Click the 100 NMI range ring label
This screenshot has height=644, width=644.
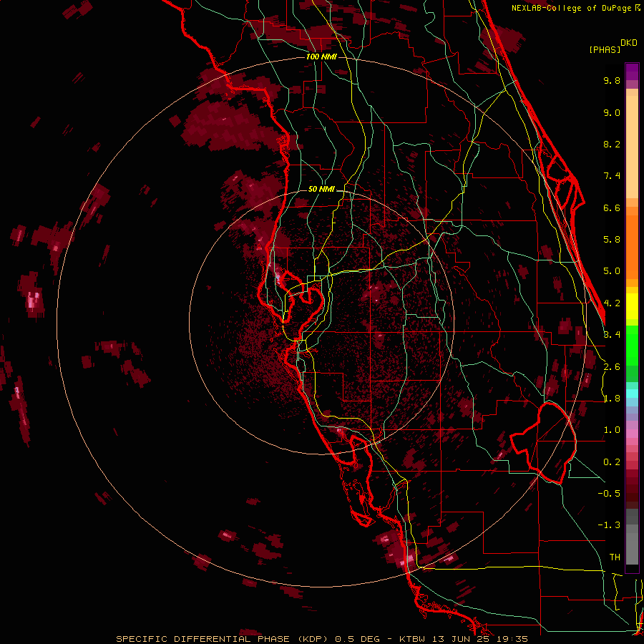[x=321, y=57]
